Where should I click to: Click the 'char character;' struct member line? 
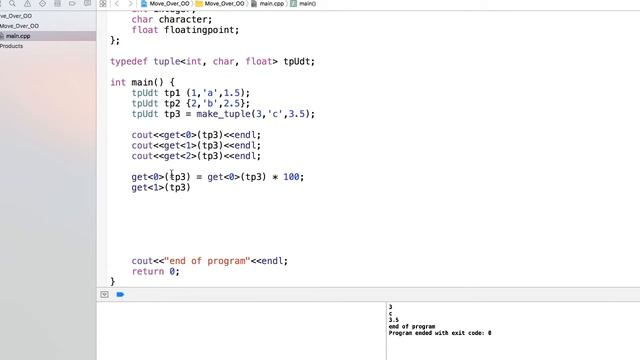tap(172, 20)
